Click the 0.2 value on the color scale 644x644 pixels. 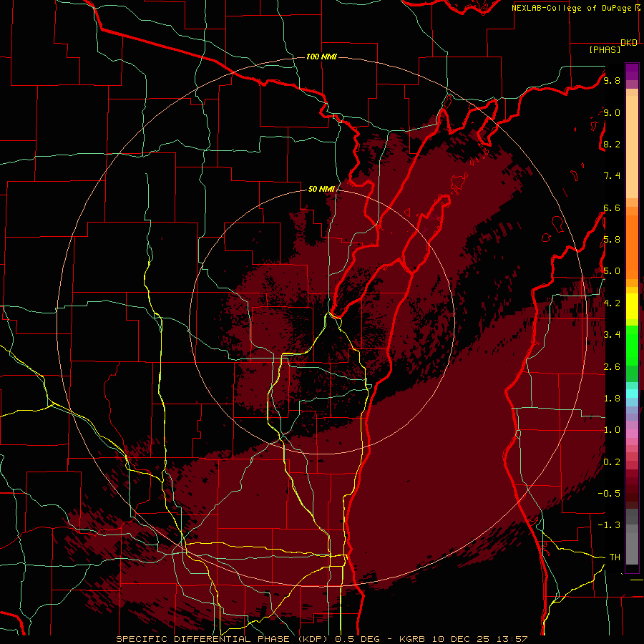coord(612,462)
